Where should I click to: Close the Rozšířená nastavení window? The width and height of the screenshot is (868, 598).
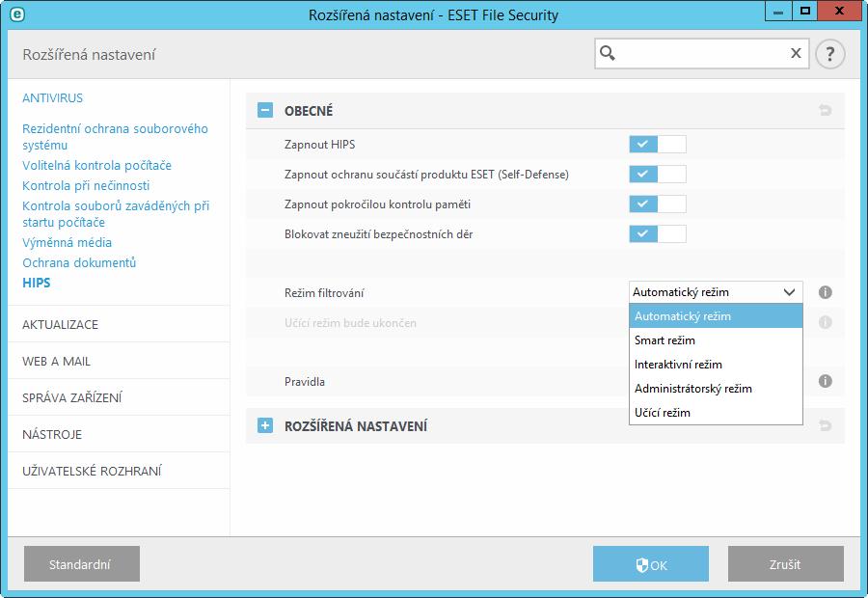[839, 11]
